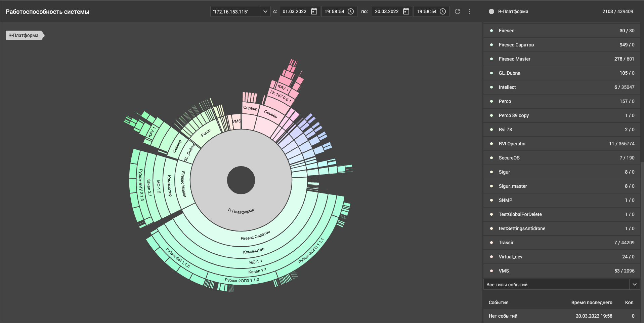The height and width of the screenshot is (323, 644).
Task: Select the VMS list row
Action: pos(561,271)
